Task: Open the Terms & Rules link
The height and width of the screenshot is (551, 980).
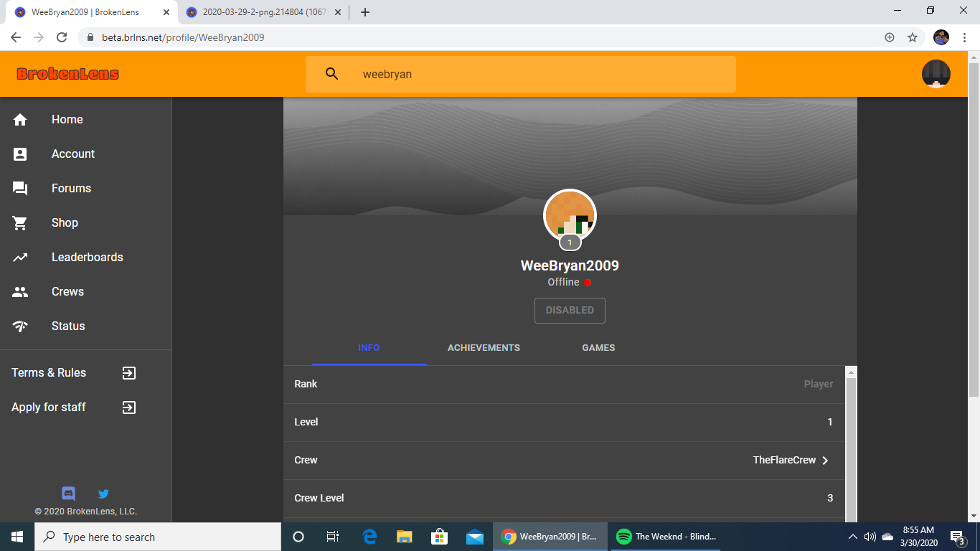Action: point(49,373)
